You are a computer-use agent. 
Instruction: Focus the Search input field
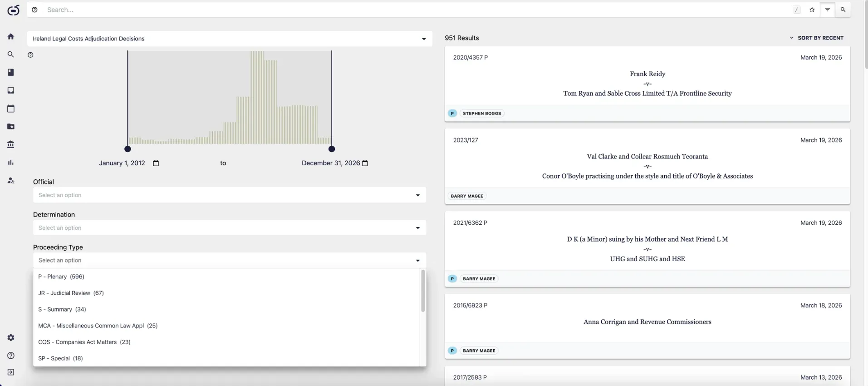[417, 10]
